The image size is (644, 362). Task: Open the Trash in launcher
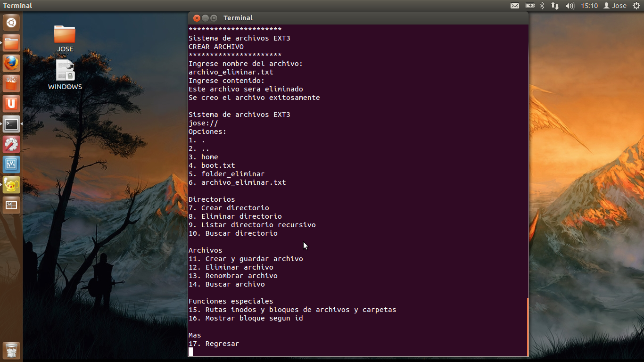(11, 350)
